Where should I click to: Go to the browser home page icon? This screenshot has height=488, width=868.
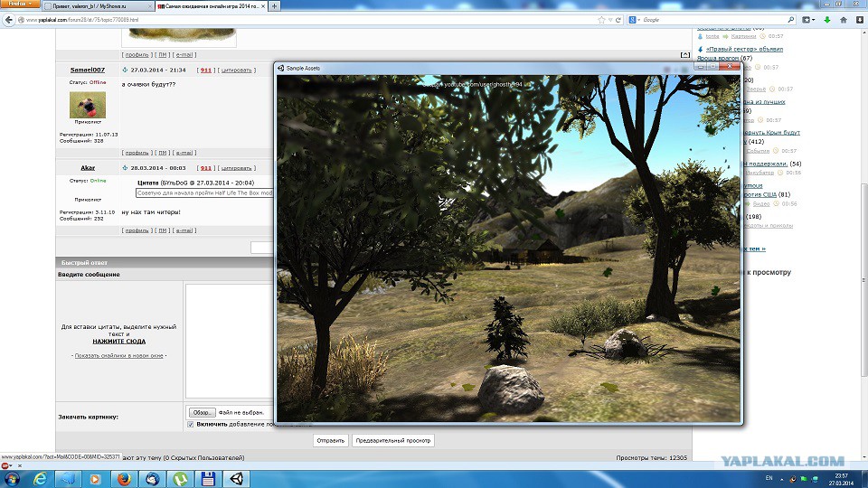(x=844, y=20)
